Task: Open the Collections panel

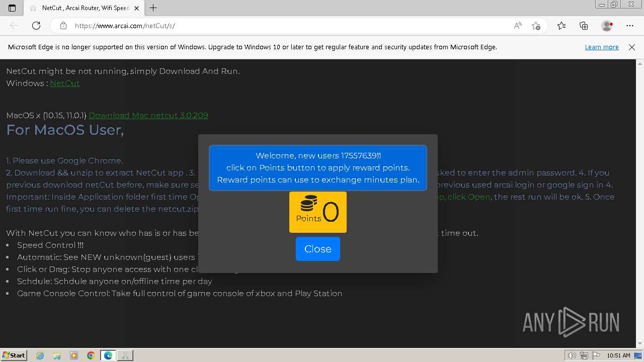Action: tap(584, 26)
